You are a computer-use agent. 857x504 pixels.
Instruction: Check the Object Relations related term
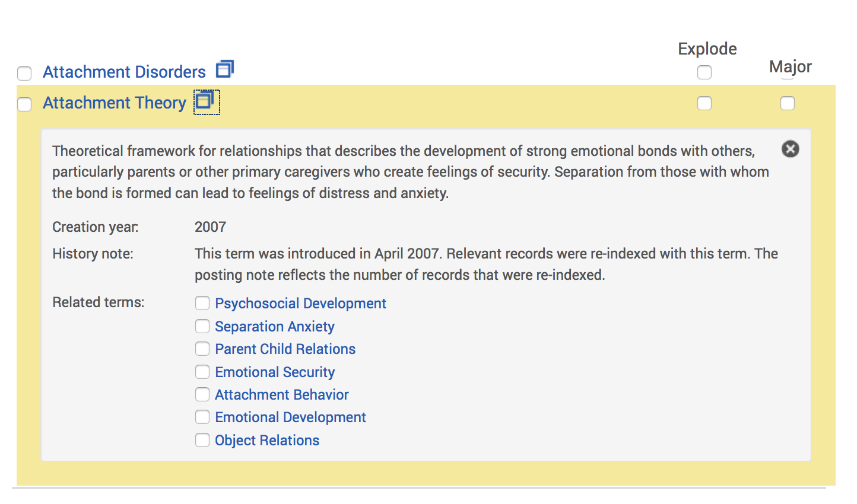202,440
